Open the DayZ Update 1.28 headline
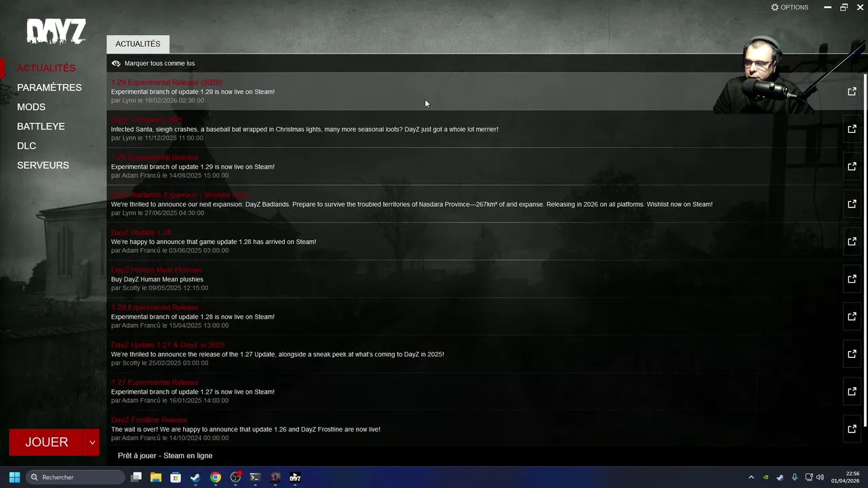Screen dimensions: 868x488 141,232
